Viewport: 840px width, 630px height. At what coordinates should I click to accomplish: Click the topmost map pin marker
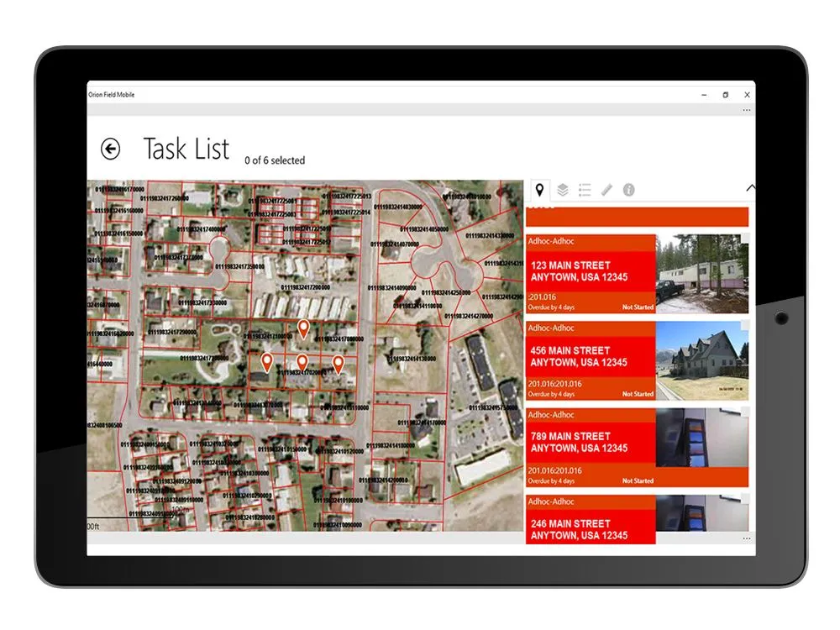pos(304,328)
